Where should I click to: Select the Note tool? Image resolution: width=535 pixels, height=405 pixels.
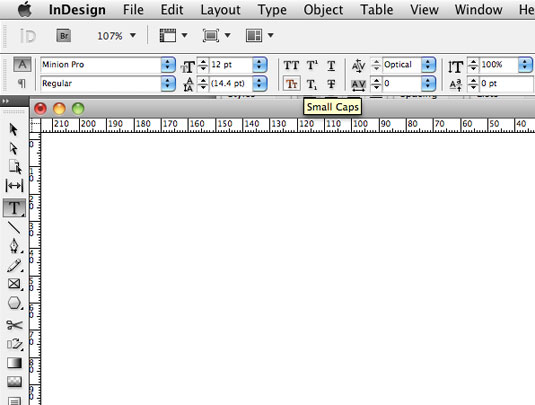pyautogui.click(x=14, y=401)
